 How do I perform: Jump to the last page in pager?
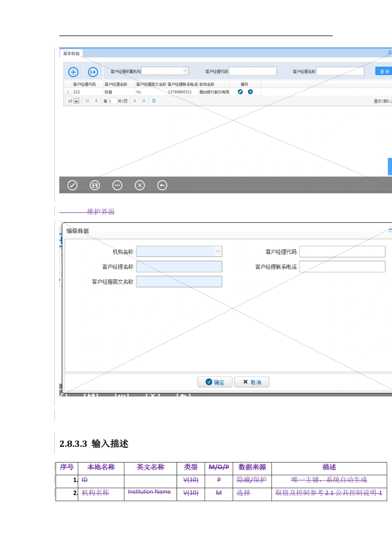[x=144, y=101]
